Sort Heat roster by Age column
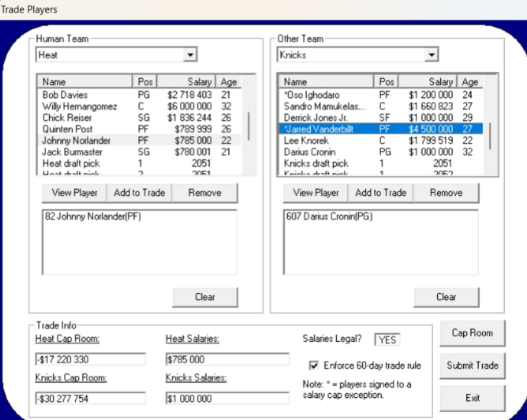Screen dimensions: 527x420 (x=229, y=82)
